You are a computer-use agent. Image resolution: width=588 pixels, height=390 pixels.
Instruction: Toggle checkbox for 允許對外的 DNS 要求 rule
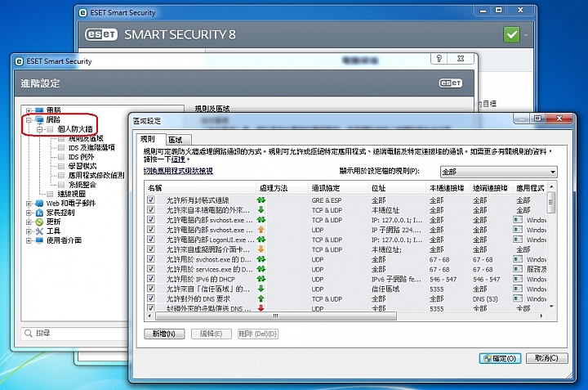pyautogui.click(x=151, y=298)
